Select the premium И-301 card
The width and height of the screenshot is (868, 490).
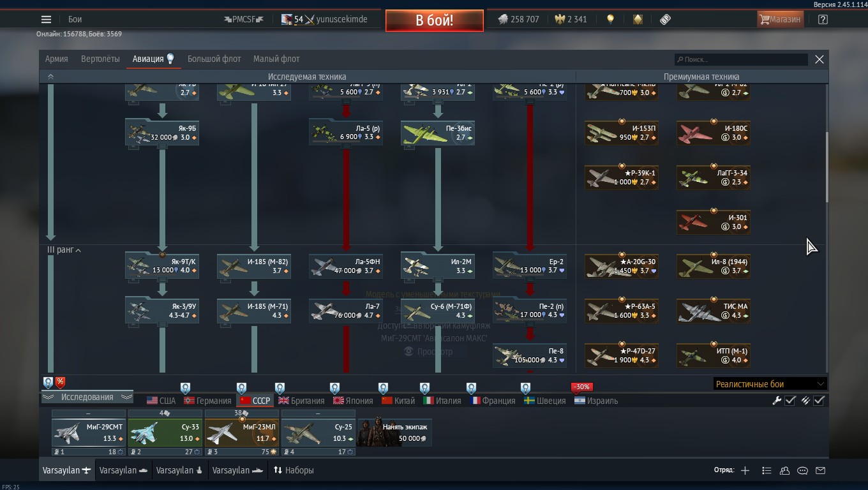pos(714,222)
